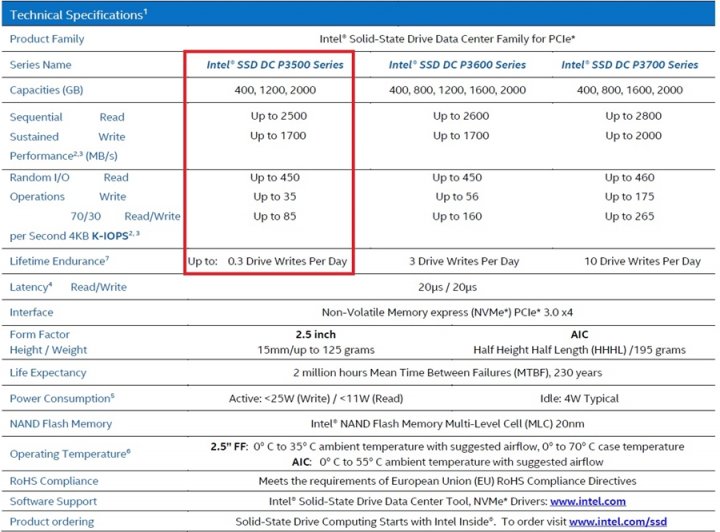The image size is (720, 532).
Task: Click the Latency row label
Action: point(31,287)
